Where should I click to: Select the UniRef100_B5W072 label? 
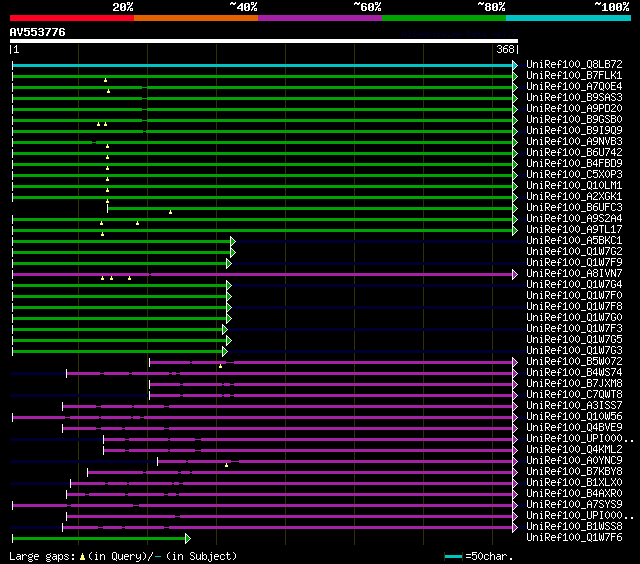pos(574,362)
